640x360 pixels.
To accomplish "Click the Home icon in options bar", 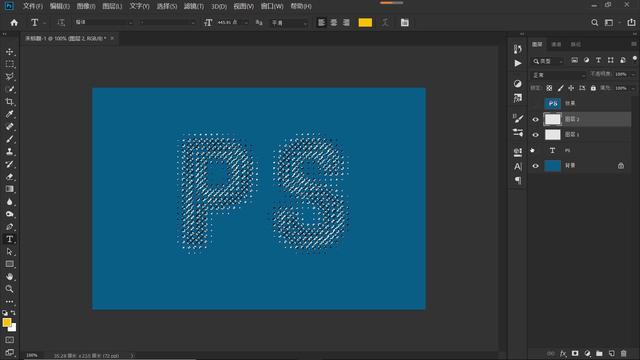I will [14, 23].
